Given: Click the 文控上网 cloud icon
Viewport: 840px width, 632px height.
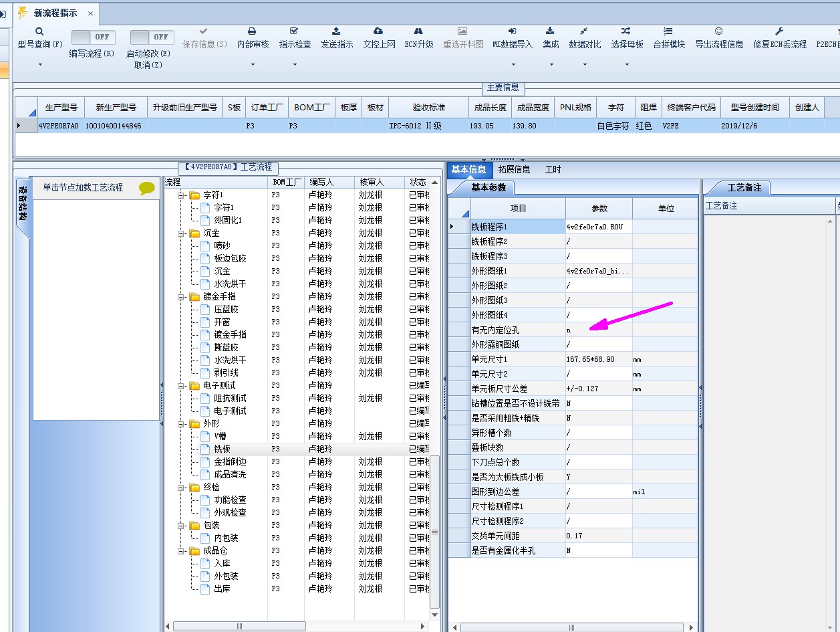Looking at the screenshot, I should tap(378, 31).
